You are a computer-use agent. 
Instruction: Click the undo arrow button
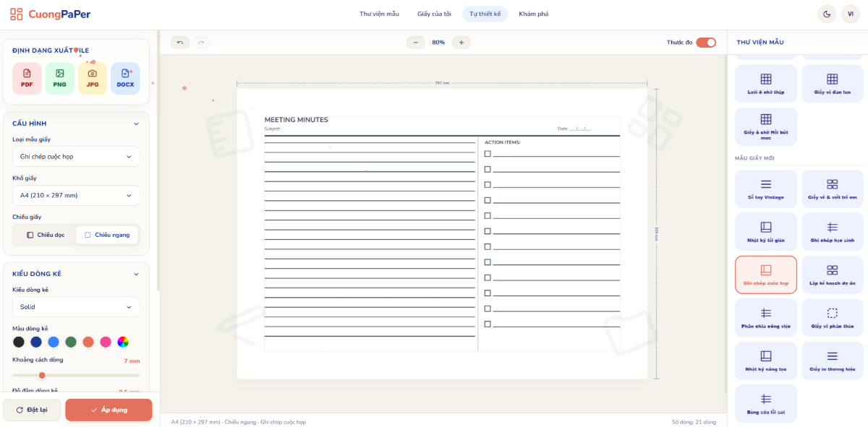[180, 43]
